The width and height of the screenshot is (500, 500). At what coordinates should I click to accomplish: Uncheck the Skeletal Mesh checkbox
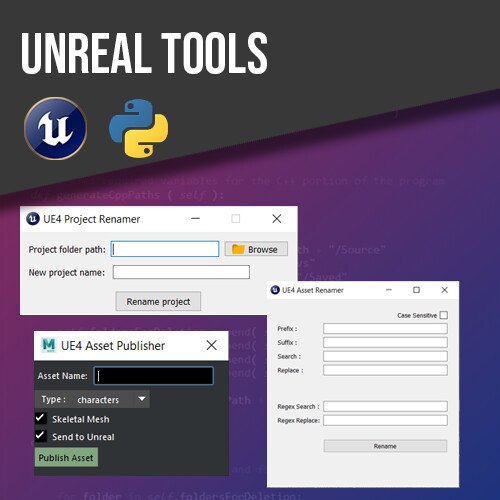click(x=40, y=418)
